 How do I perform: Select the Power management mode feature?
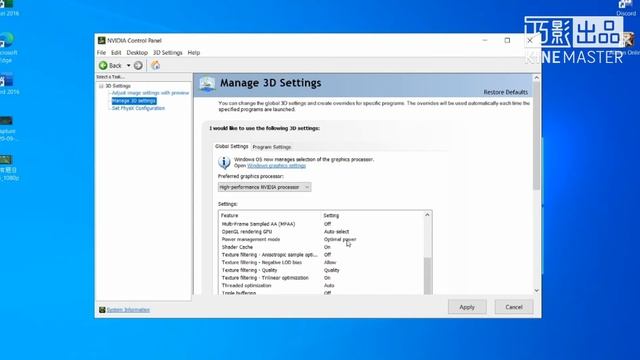pos(251,240)
